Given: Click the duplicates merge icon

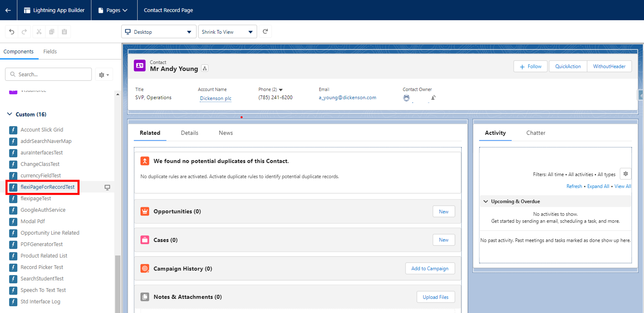Looking at the screenshot, I should tap(145, 161).
